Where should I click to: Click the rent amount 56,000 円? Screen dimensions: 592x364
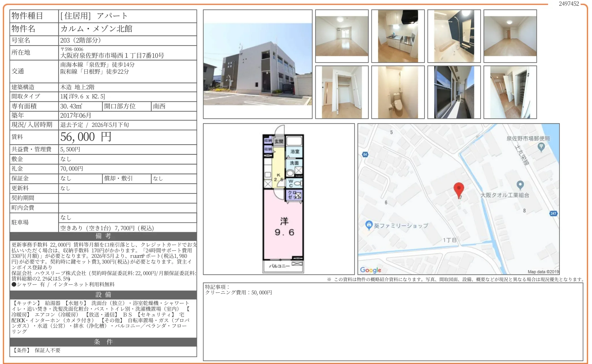tap(86, 137)
